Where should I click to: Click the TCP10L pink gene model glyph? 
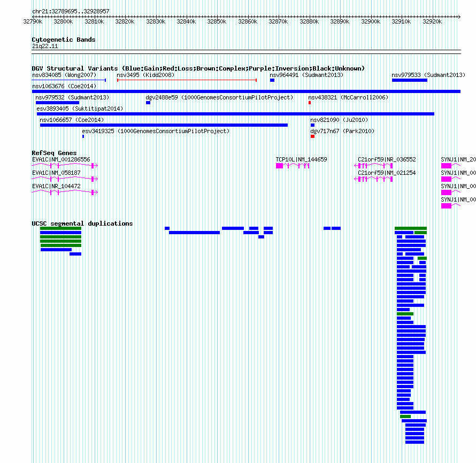tap(293, 166)
